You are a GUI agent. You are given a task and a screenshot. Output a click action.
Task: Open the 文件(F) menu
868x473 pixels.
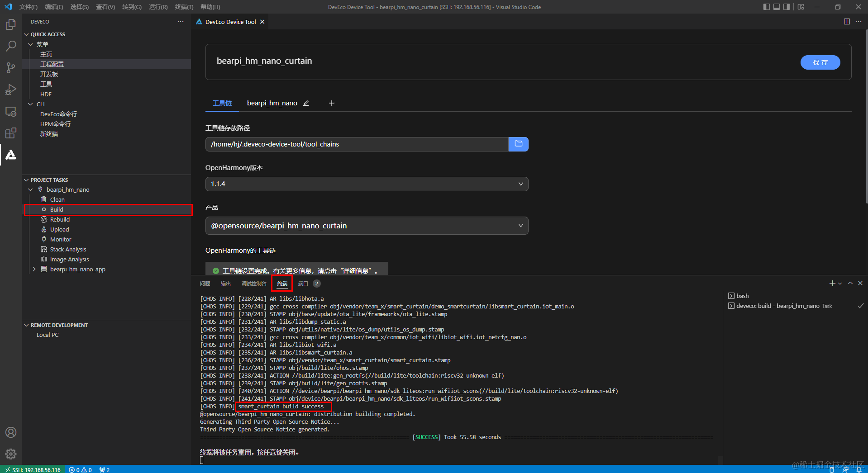(x=29, y=7)
